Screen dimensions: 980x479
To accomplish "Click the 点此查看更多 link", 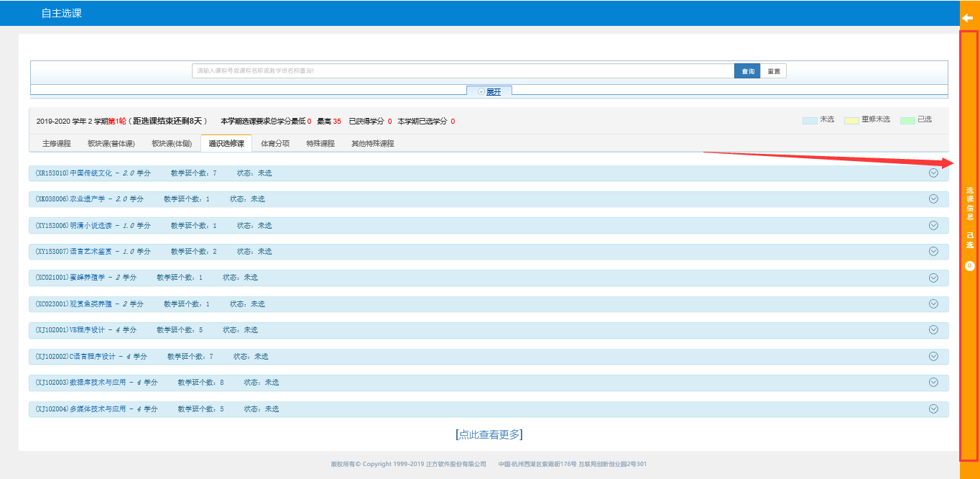I will click(489, 434).
